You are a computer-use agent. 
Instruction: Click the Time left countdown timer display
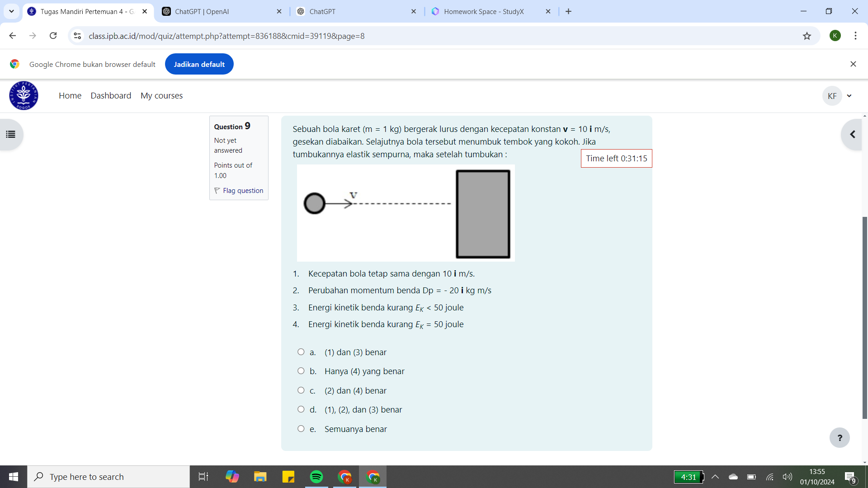pyautogui.click(x=616, y=158)
